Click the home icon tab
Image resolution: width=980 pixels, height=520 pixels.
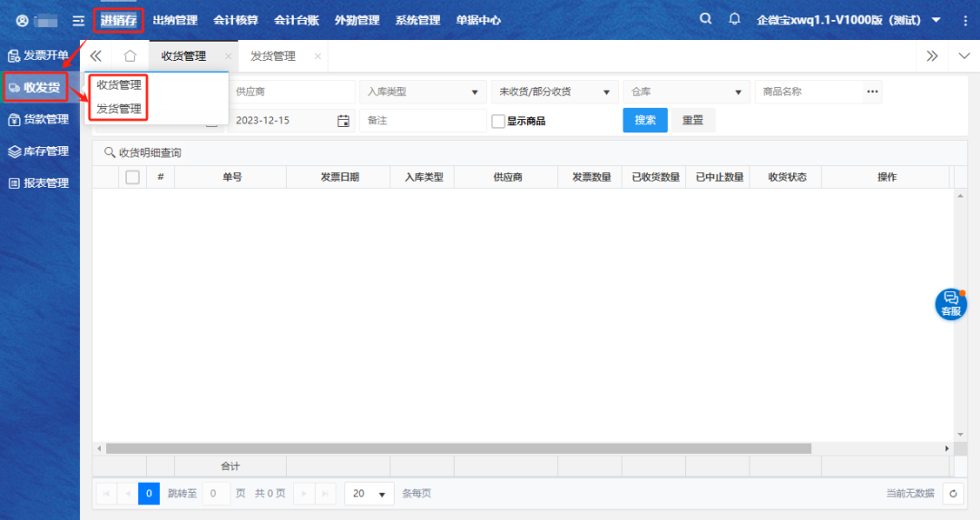[x=130, y=56]
